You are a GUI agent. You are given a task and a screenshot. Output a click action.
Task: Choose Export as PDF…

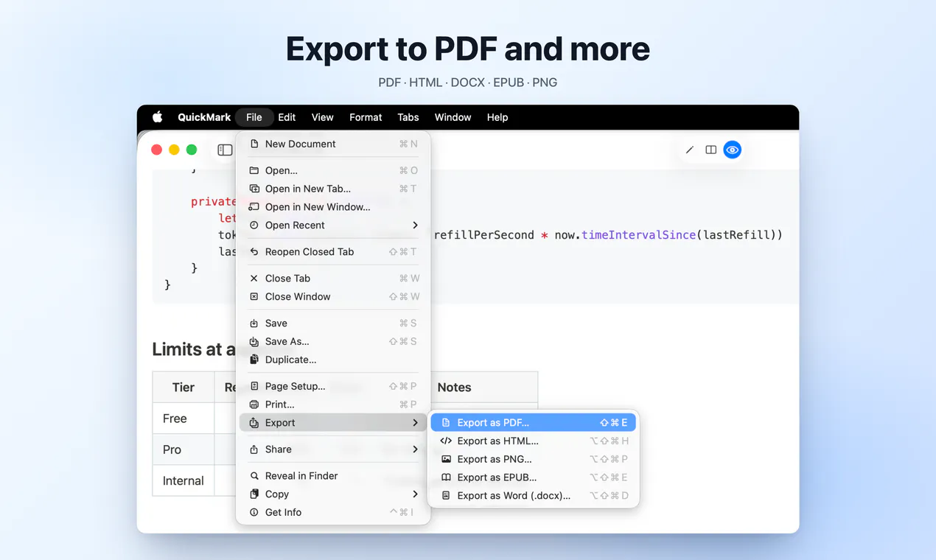532,423
